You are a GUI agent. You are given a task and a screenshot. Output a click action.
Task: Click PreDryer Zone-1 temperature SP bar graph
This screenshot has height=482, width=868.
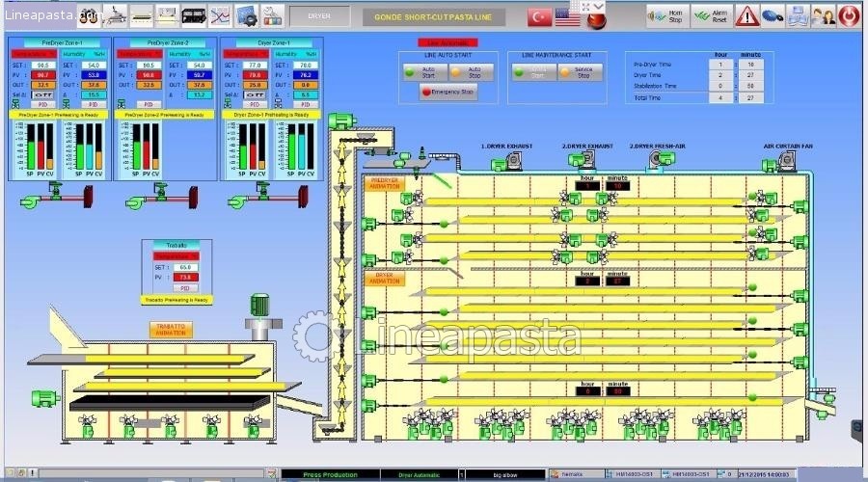tap(29, 149)
